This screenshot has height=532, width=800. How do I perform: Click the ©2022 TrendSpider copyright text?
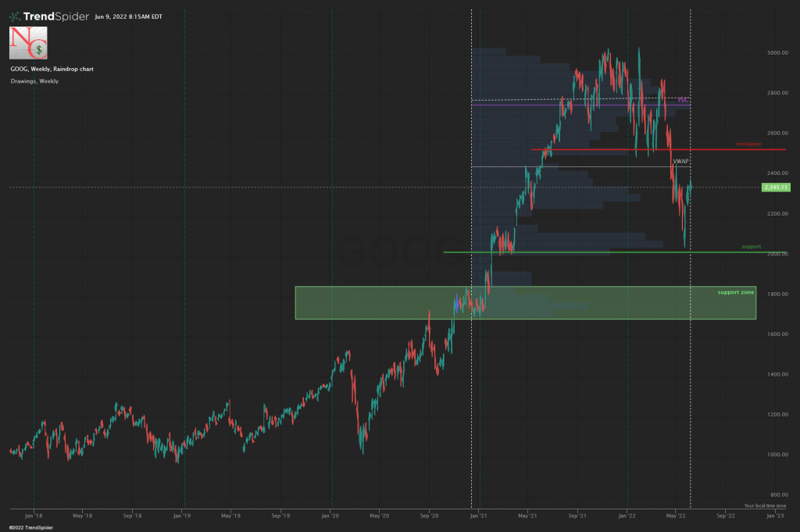[x=31, y=527]
